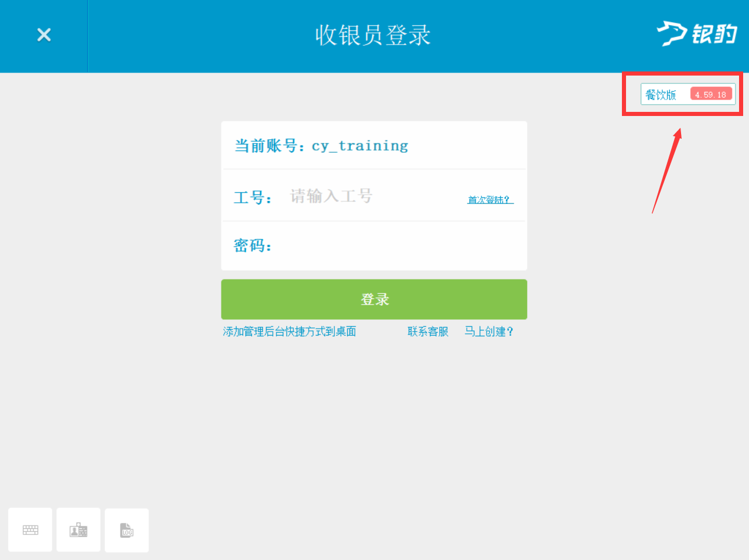Click the 餐饮版 edition label

point(661,94)
